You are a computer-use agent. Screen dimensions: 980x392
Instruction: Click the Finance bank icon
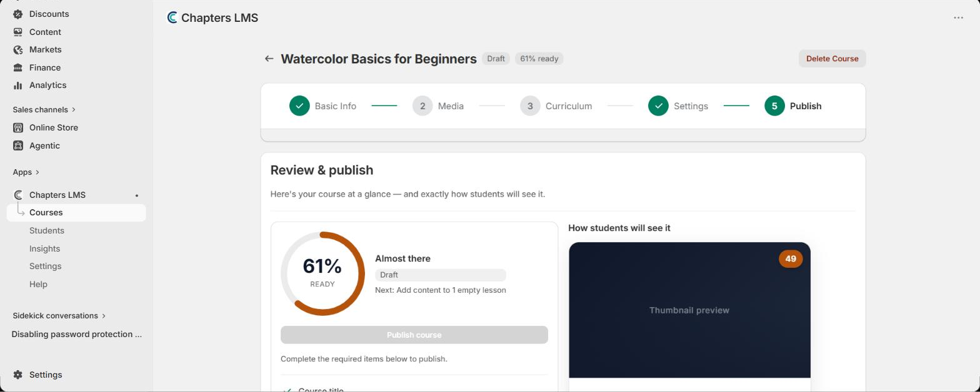[x=18, y=67]
